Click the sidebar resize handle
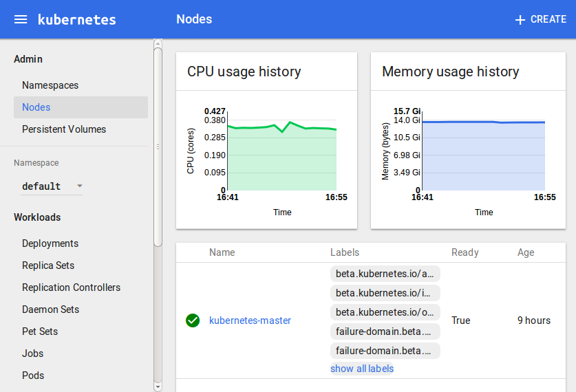The width and height of the screenshot is (576, 392). 158,146
